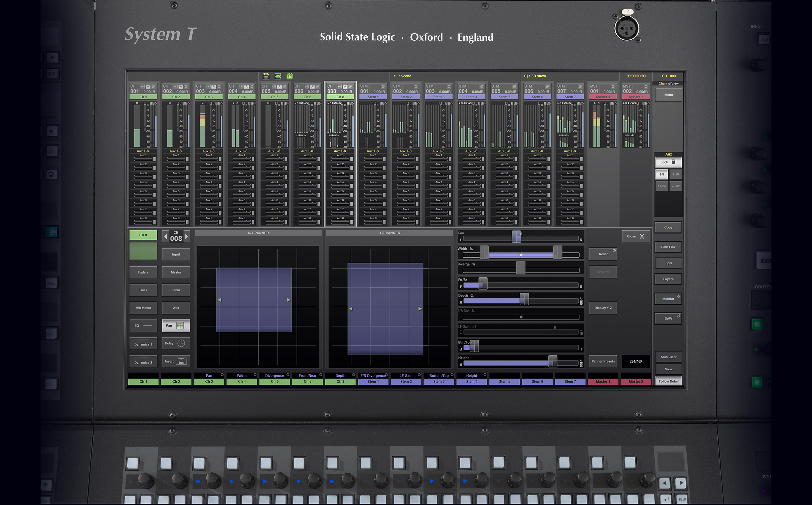Viewport: 812px width, 505px height.
Task: Expand Aux 1-8 section on Ch 8
Action: click(x=340, y=151)
